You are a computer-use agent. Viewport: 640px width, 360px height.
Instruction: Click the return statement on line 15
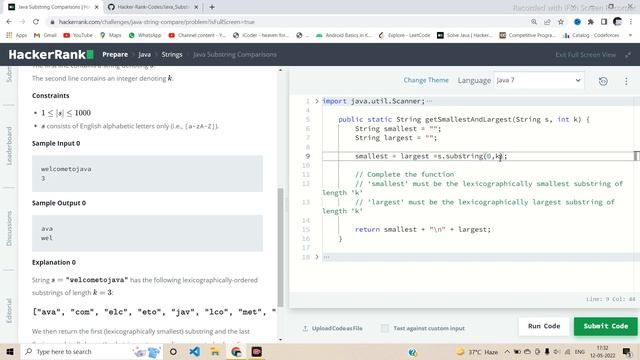423,229
